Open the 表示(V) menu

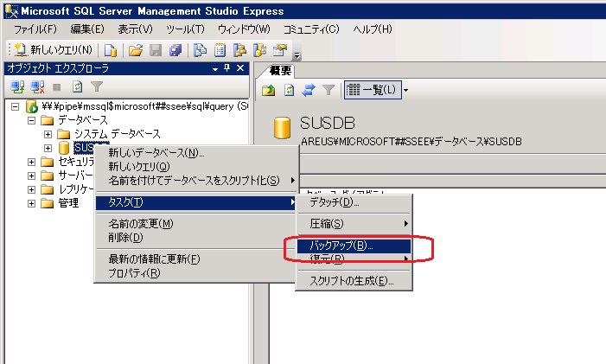coord(135,29)
